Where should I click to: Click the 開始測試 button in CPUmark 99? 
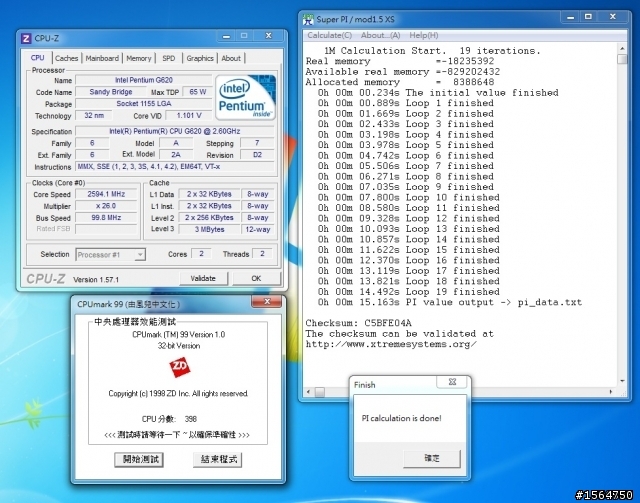click(139, 459)
